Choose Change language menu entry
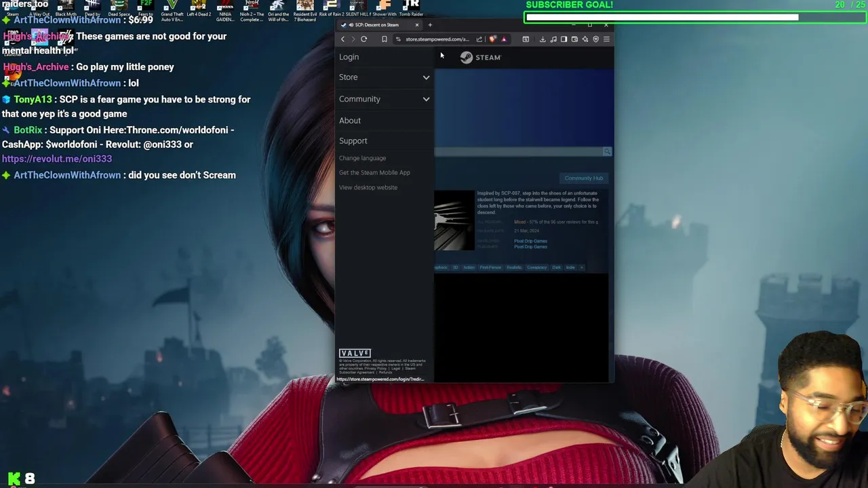Screen dimensions: 868x488 (x=362, y=158)
